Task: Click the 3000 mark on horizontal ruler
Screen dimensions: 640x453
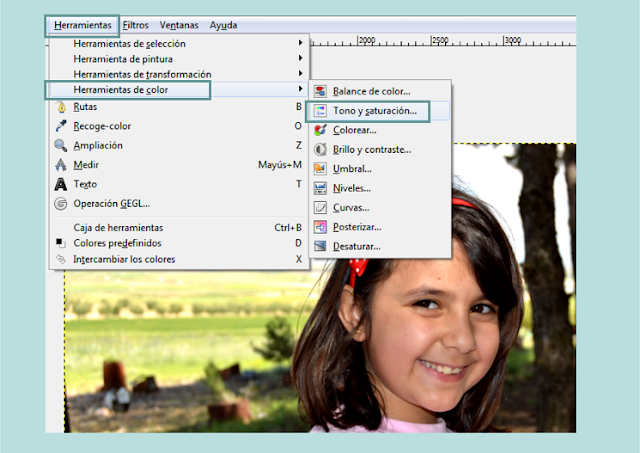Action: [x=513, y=40]
